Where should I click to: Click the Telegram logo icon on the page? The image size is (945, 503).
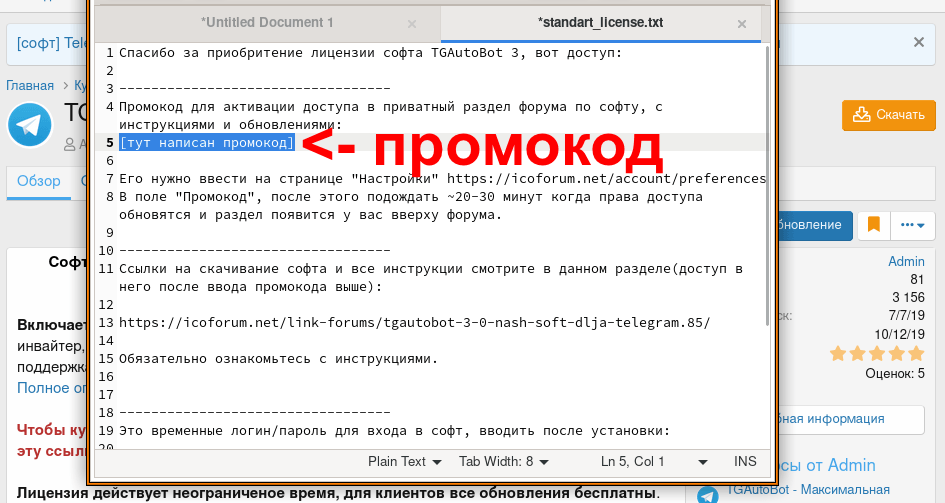[x=29, y=125]
